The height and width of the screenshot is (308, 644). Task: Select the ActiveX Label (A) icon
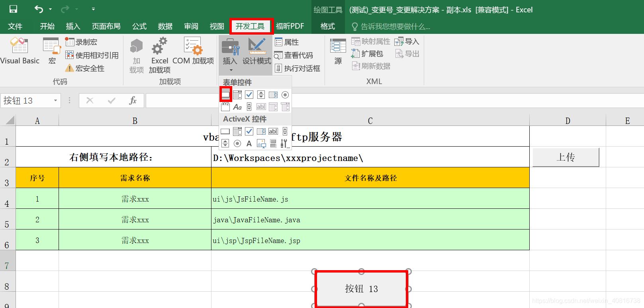(249, 143)
